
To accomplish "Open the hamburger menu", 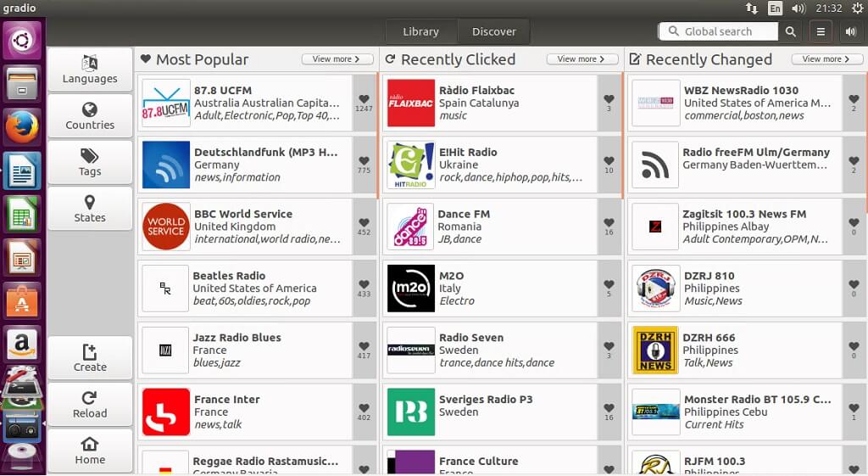I will (821, 31).
